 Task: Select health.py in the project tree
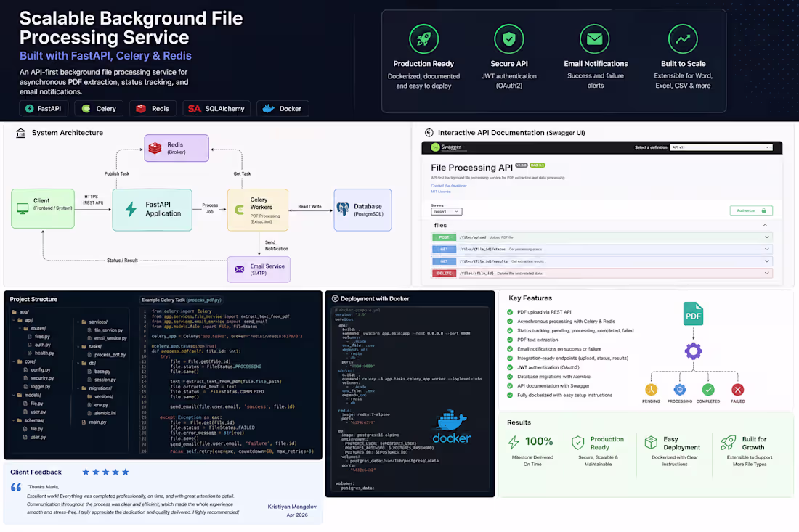coord(41,353)
